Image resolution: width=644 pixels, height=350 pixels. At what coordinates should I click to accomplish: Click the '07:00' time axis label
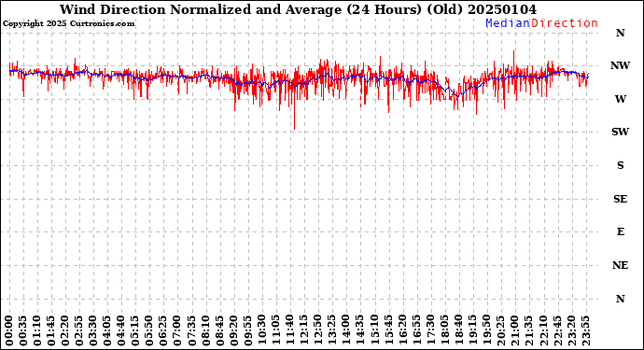[x=178, y=330]
